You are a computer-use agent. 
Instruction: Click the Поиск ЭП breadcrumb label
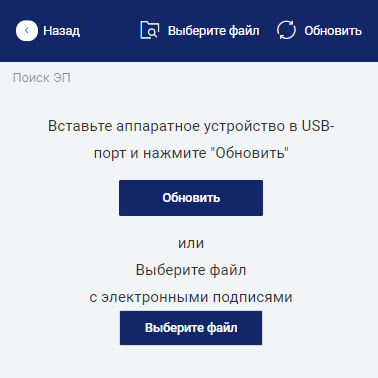(x=42, y=78)
